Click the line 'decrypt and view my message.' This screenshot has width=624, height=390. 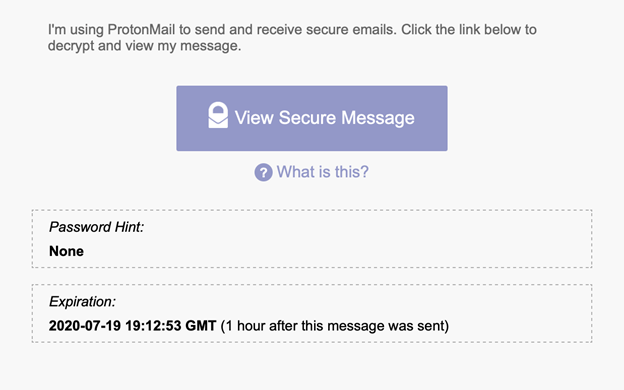144,46
